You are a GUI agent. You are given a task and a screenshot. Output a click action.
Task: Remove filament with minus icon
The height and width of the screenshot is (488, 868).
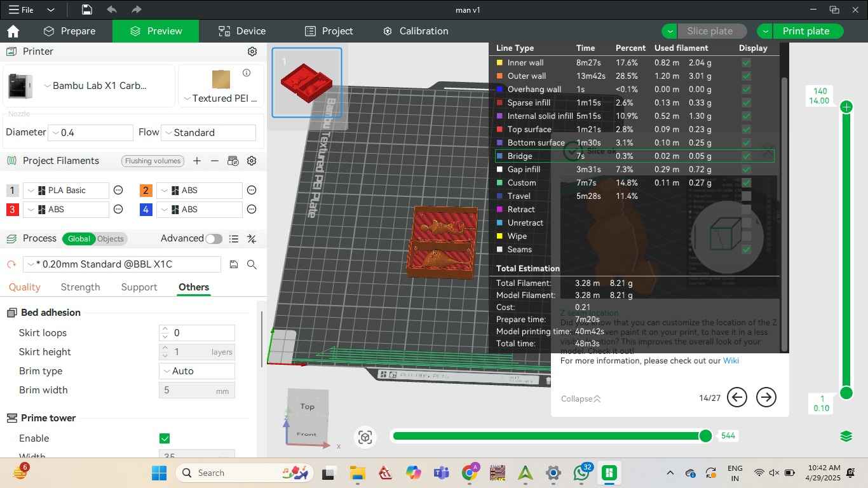(x=215, y=161)
